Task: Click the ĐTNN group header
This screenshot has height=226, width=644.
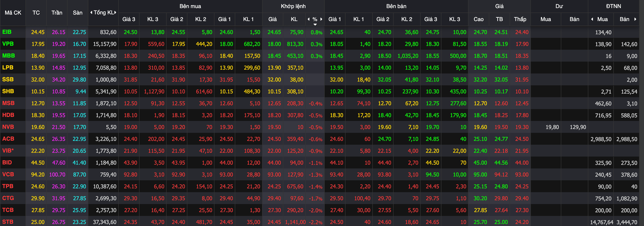Action: tap(614, 6)
